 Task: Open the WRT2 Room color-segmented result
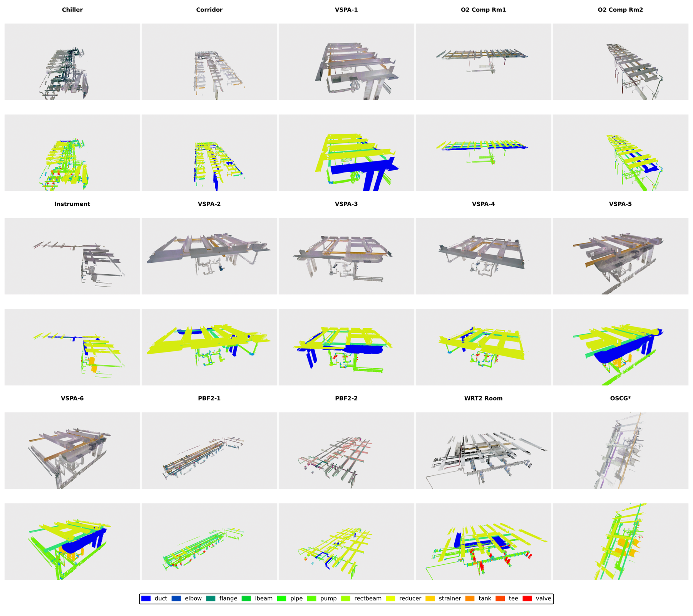click(484, 542)
